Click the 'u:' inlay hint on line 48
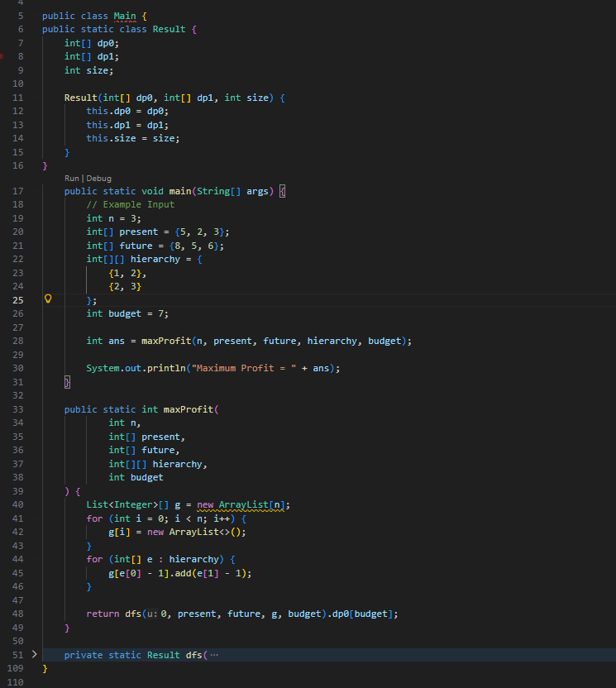Viewport: 616px width, 688px height. pos(152,614)
